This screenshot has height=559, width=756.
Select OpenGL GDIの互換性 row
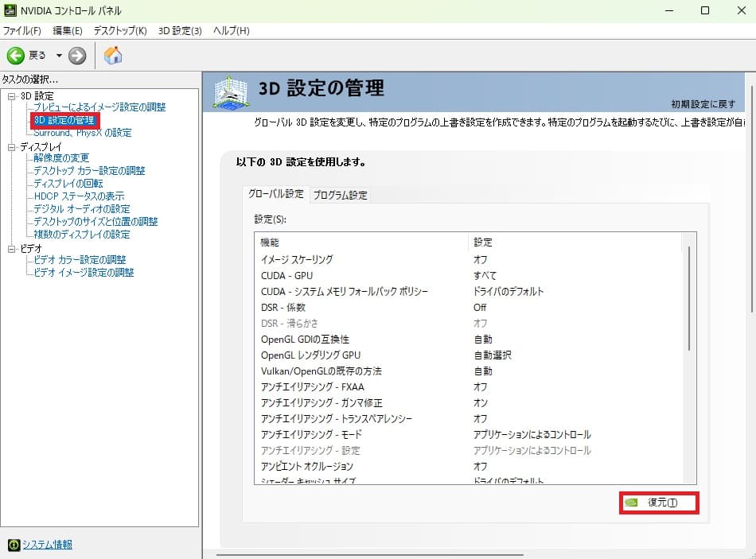coord(469,340)
